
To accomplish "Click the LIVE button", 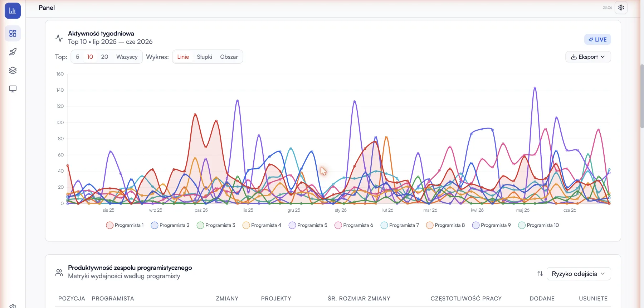I will pyautogui.click(x=597, y=39).
